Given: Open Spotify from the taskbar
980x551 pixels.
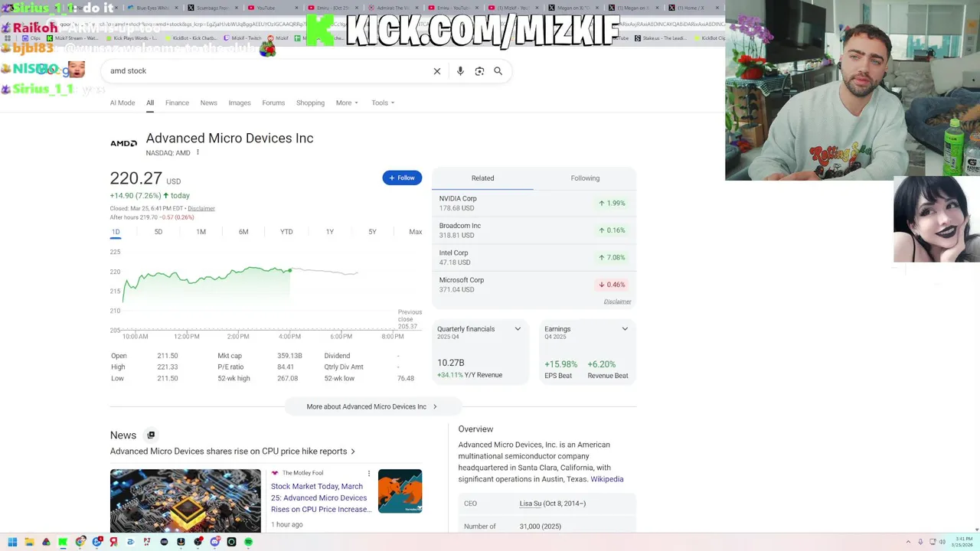Looking at the screenshot, I should 248,542.
